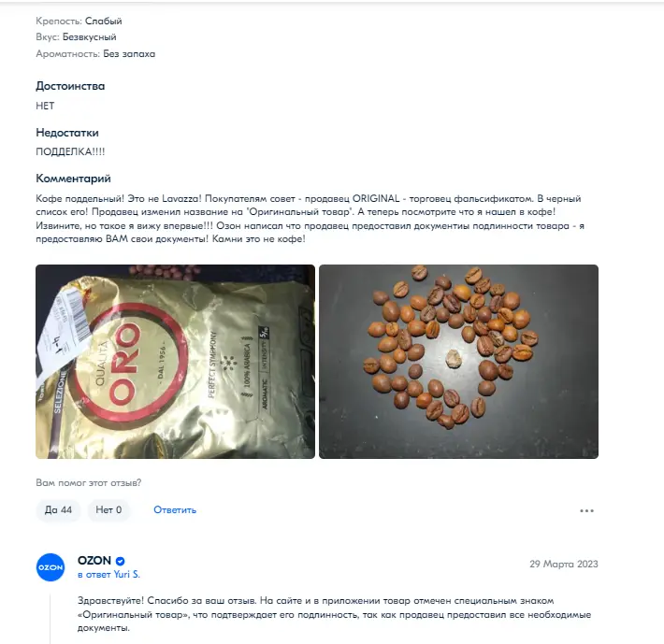Click the 'Вам помог этот отзыв?' prompt

[89, 483]
